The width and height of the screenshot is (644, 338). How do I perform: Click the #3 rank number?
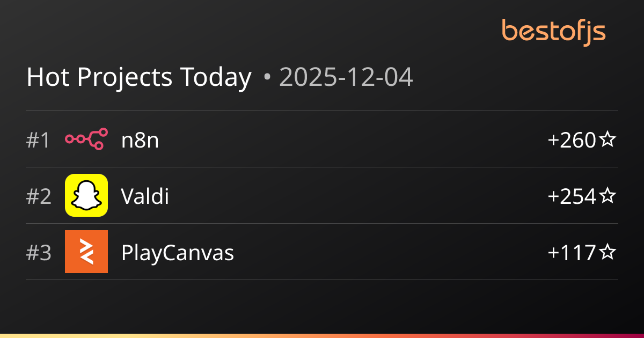[39, 253]
